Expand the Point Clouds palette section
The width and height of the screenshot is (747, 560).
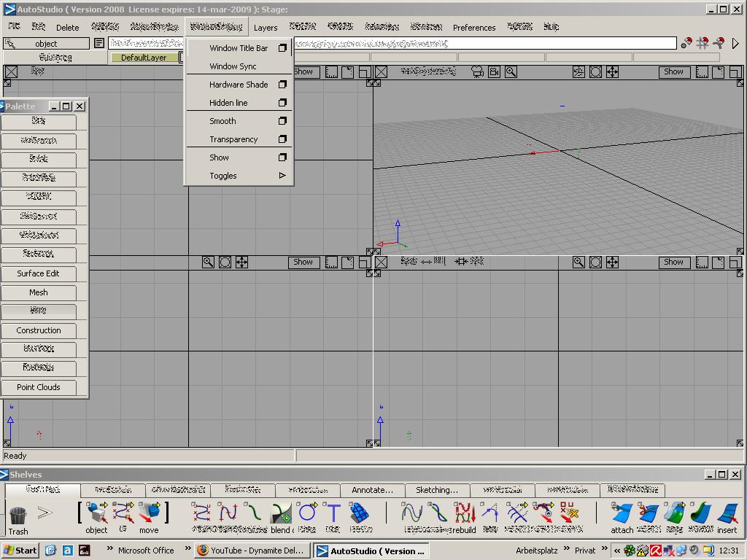point(39,387)
